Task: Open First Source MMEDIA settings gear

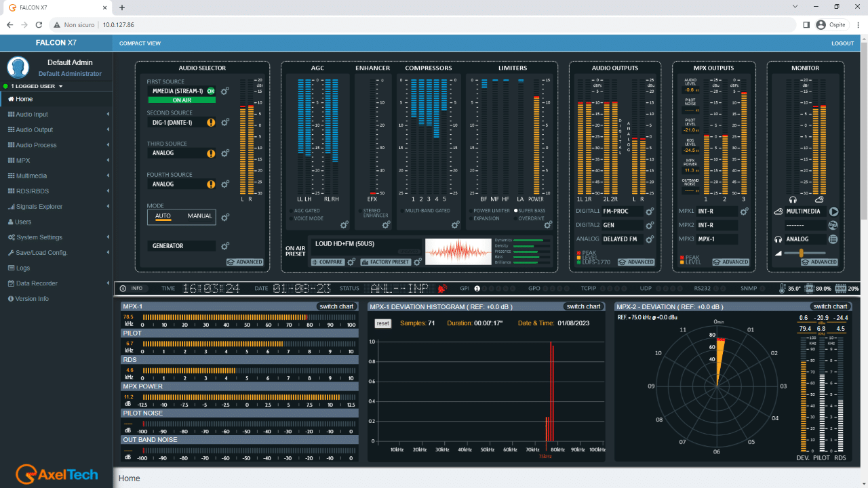Action: pyautogui.click(x=225, y=91)
